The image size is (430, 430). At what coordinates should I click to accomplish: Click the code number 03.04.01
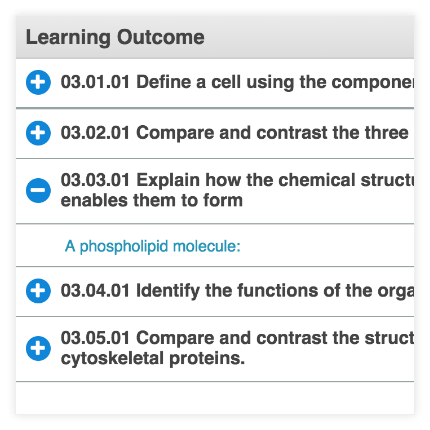coord(95,290)
